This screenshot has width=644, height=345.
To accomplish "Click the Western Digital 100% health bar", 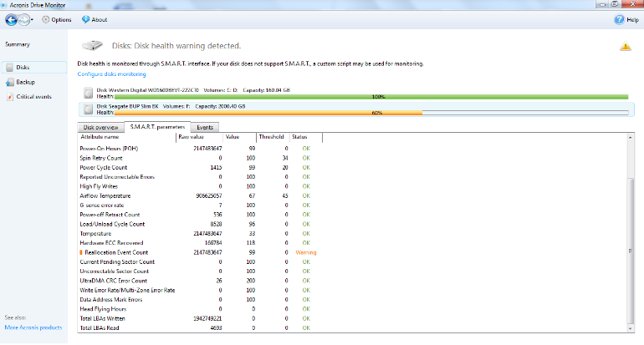I will click(371, 97).
